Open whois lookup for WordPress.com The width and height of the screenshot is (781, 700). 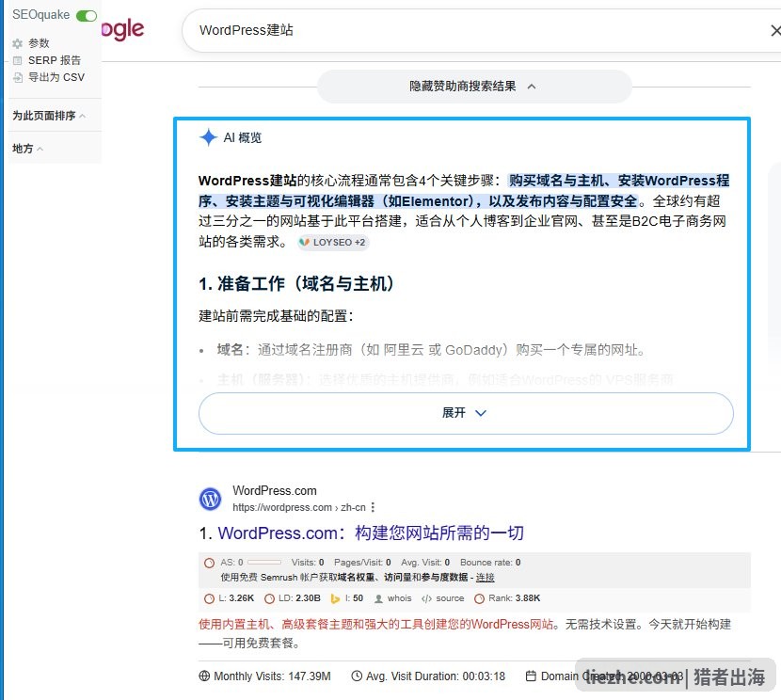point(400,598)
